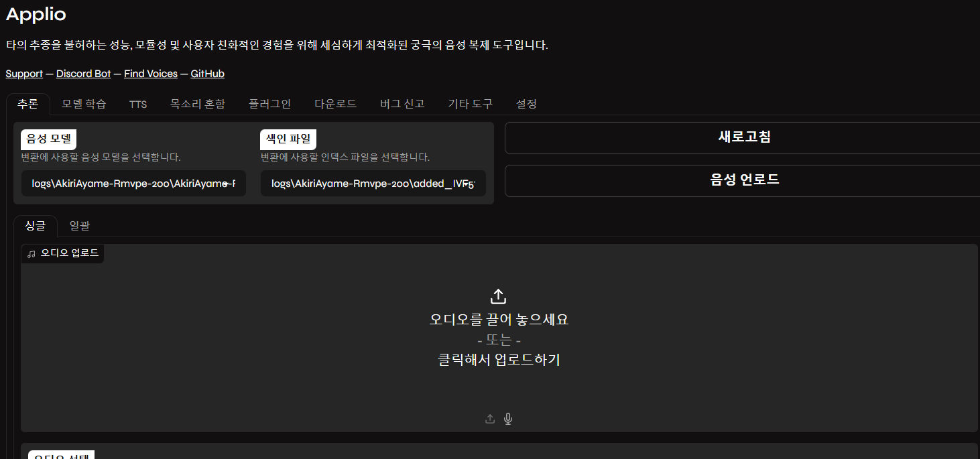Open the 버그 신고 tab
This screenshot has width=980, height=459.
pyautogui.click(x=402, y=104)
